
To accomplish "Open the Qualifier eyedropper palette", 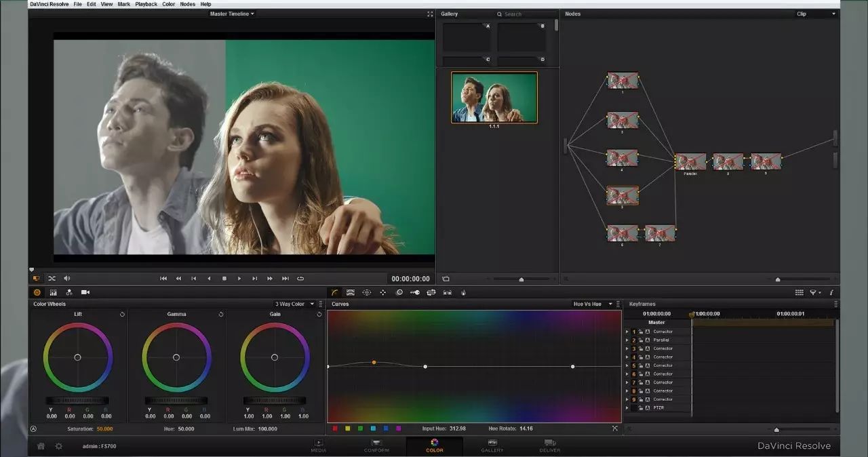I will click(x=351, y=292).
